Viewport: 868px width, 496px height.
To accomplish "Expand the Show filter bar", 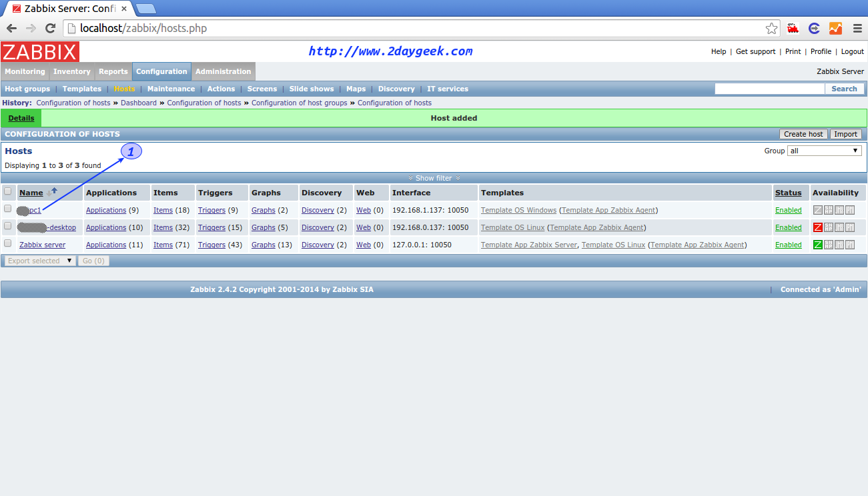I will (x=434, y=178).
